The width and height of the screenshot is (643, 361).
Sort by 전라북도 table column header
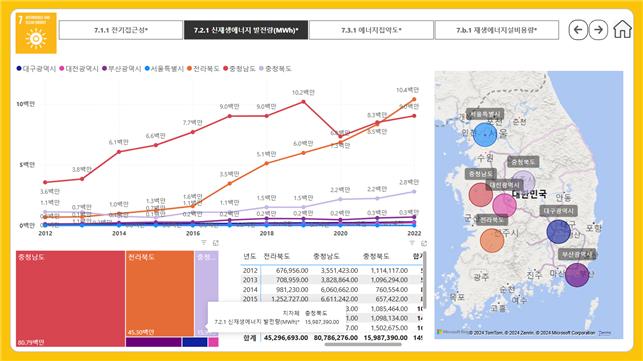pos(276,256)
